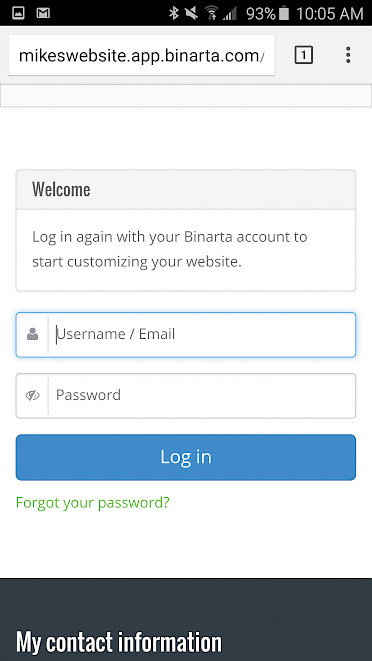Open the browser tab switcher icon

pos(303,55)
